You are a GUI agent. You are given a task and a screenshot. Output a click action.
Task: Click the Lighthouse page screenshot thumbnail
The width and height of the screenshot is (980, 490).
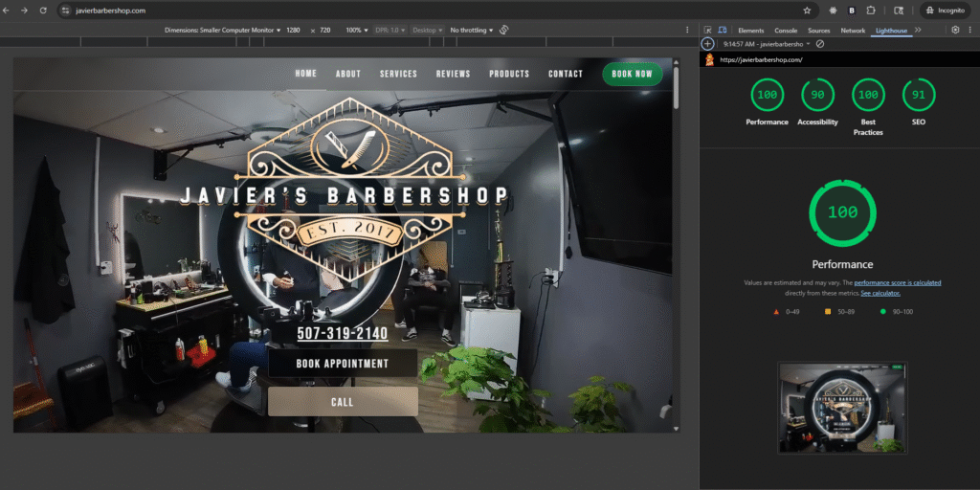tap(842, 406)
